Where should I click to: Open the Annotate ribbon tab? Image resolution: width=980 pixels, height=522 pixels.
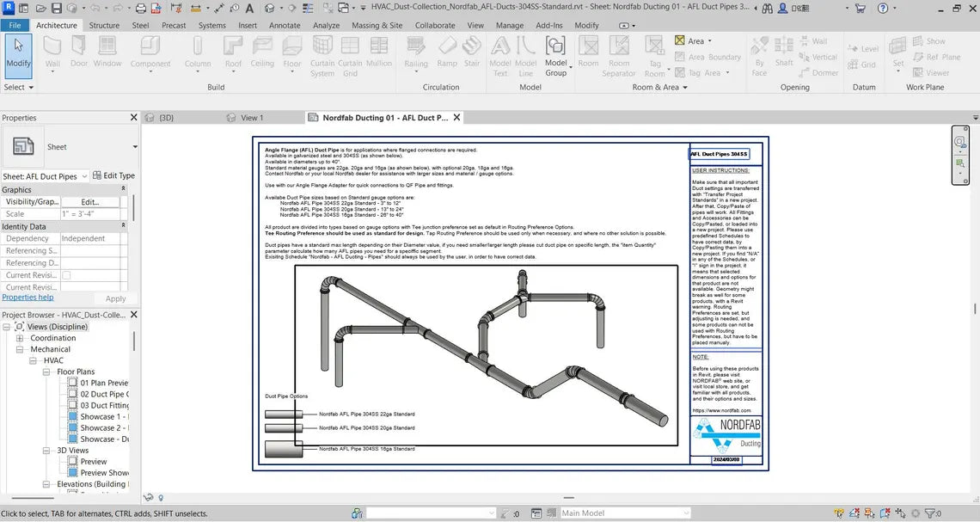(285, 26)
